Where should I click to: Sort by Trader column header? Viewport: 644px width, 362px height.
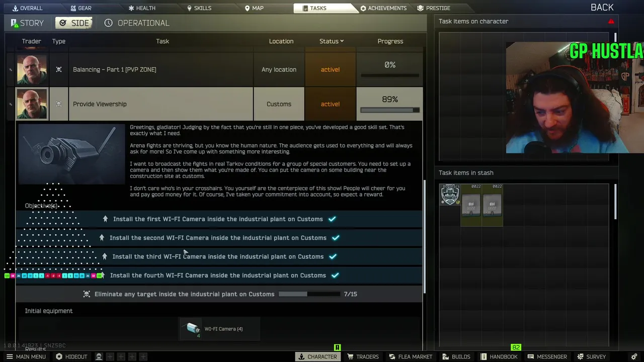[31, 41]
